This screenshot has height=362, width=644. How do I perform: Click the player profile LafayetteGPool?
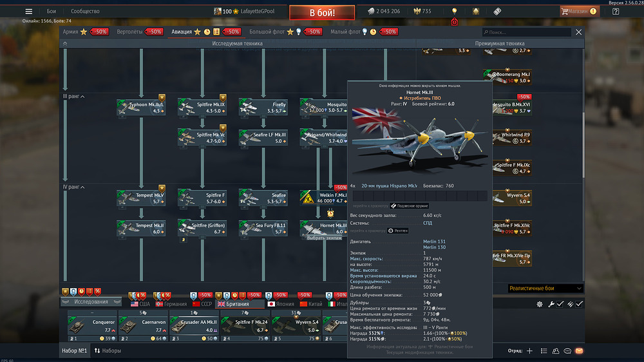(x=244, y=12)
